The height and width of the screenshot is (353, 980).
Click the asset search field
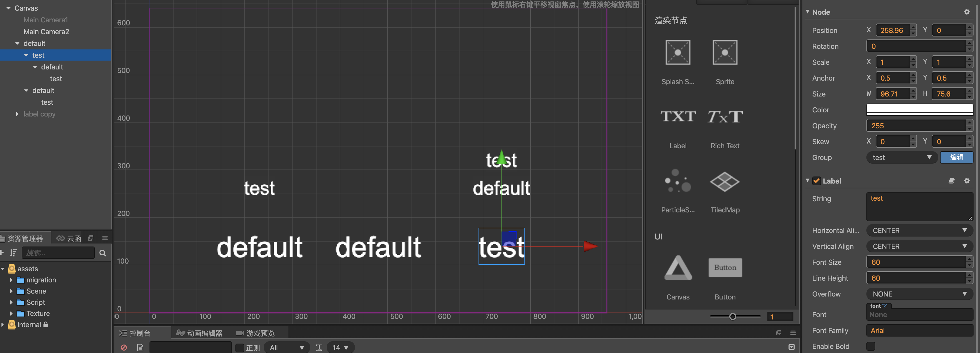[58, 253]
